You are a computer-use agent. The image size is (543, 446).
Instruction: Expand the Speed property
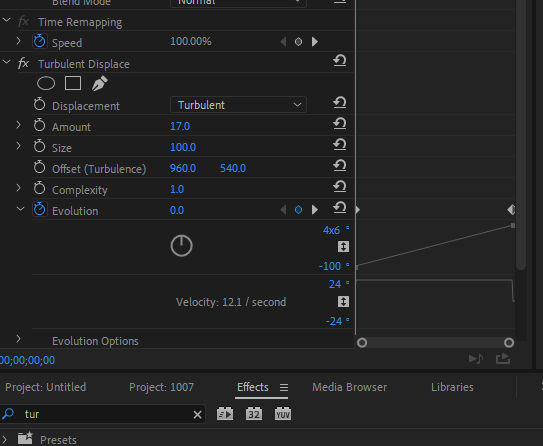19,41
